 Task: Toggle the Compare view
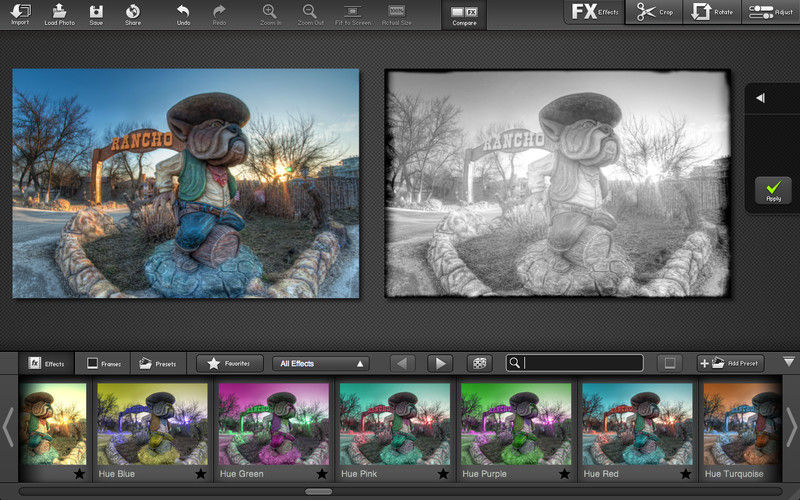coord(464,14)
